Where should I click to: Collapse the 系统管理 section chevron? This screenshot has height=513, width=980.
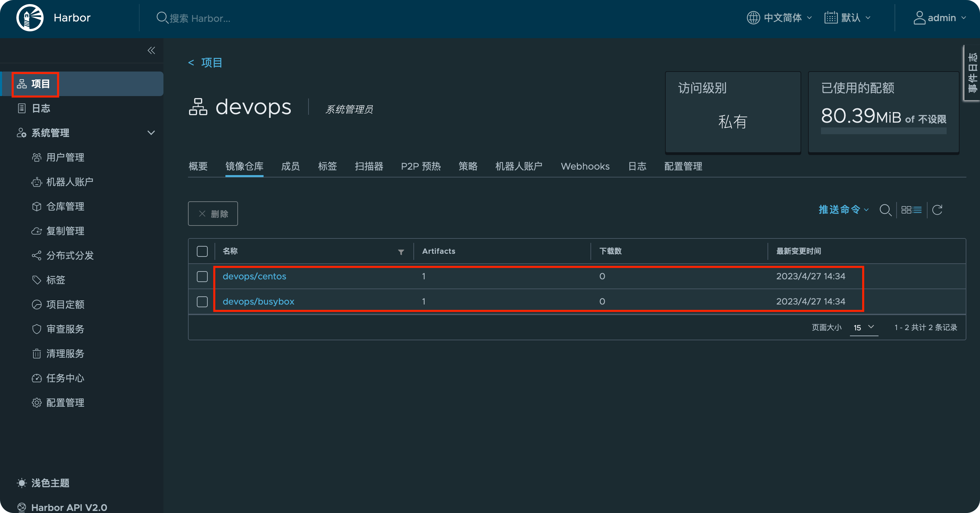click(151, 133)
